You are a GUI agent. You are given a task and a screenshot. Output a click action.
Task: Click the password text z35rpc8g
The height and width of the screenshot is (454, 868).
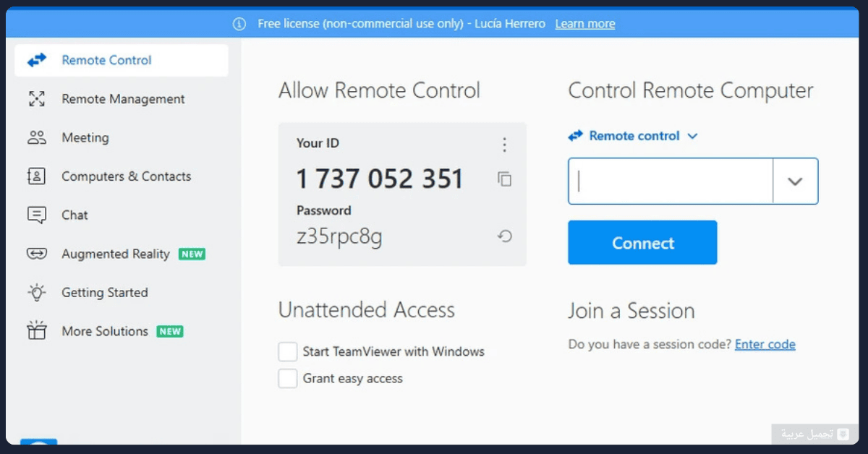pyautogui.click(x=339, y=237)
